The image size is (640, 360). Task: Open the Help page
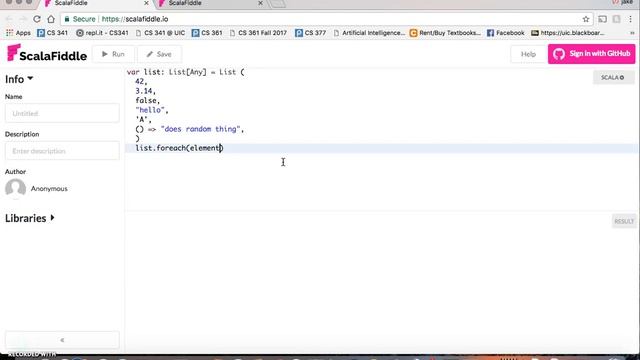pos(528,54)
